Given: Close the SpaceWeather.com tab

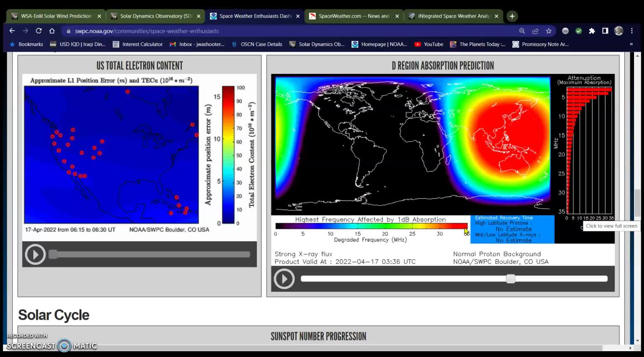Looking at the screenshot, I should click(x=397, y=16).
